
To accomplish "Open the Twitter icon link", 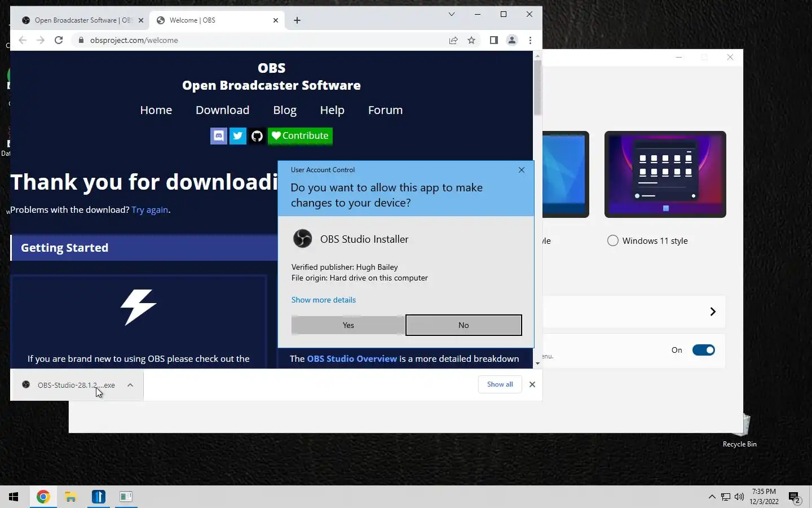I will [x=238, y=136].
